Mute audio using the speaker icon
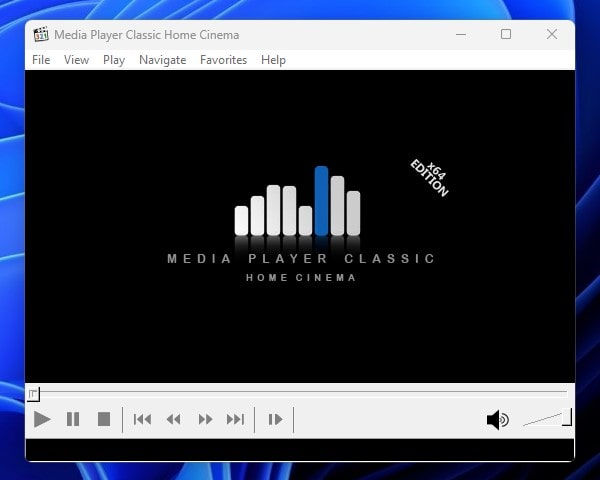The height and width of the screenshot is (480, 600). coord(497,420)
